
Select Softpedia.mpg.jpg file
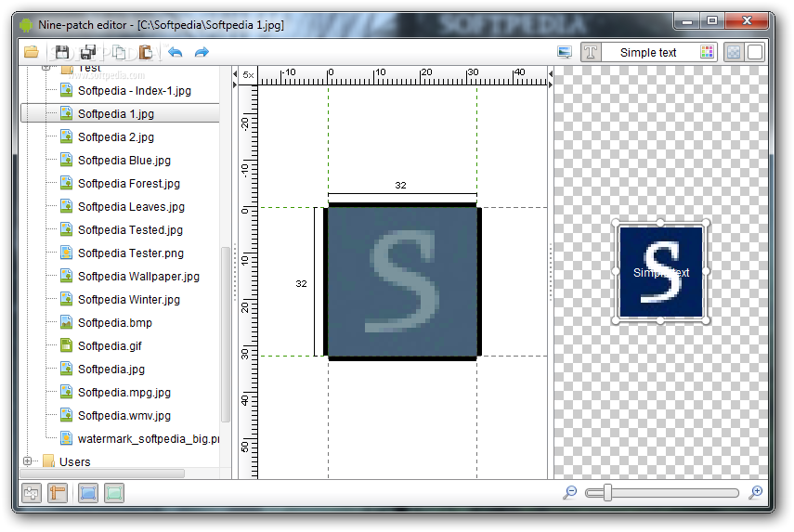click(124, 393)
